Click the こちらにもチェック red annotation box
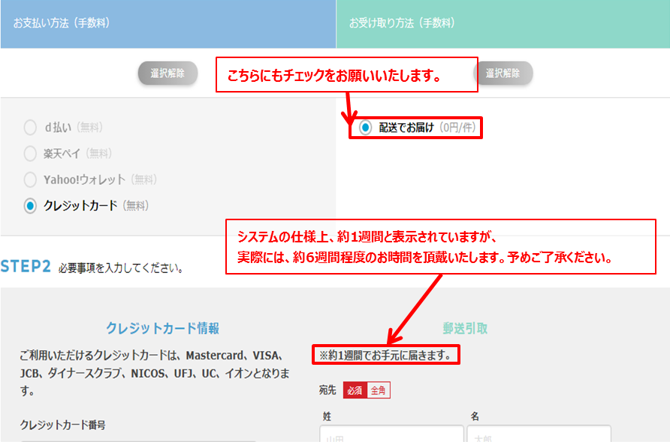This screenshot has height=442, width=670. point(347,75)
